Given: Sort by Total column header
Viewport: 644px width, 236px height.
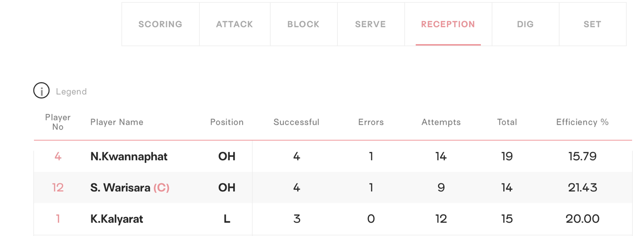Looking at the screenshot, I should (x=507, y=122).
